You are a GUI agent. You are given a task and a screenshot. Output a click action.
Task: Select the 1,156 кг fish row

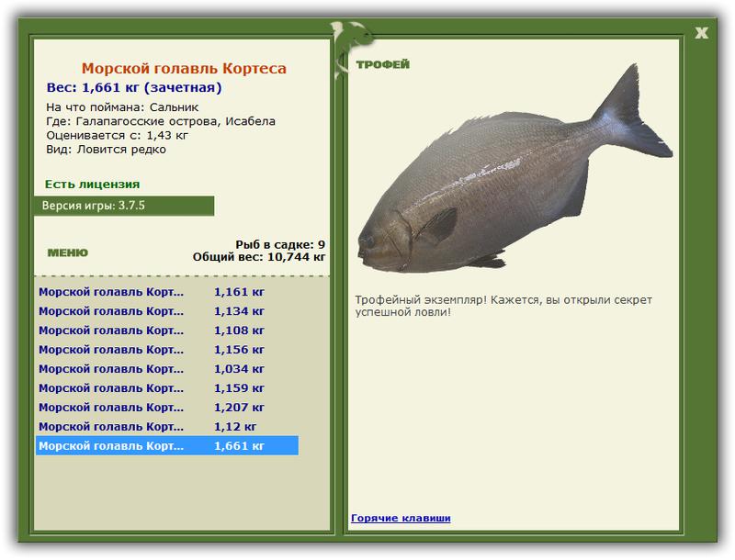tap(167, 349)
